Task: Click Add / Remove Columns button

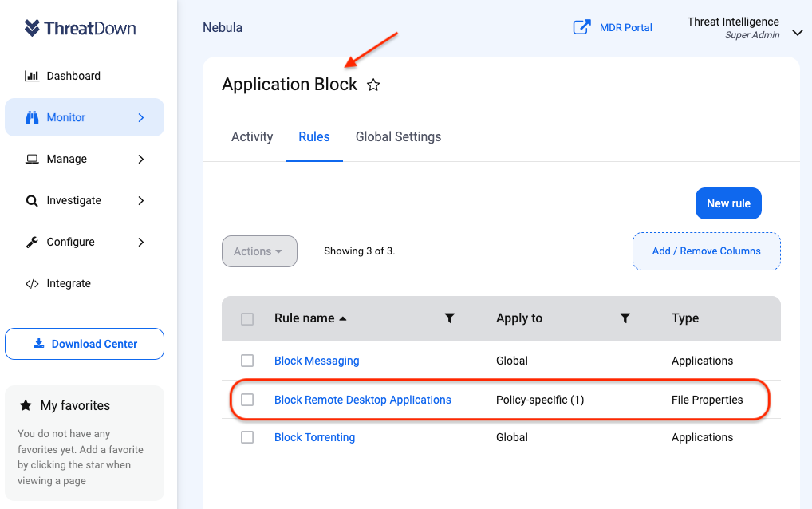Action: [707, 251]
